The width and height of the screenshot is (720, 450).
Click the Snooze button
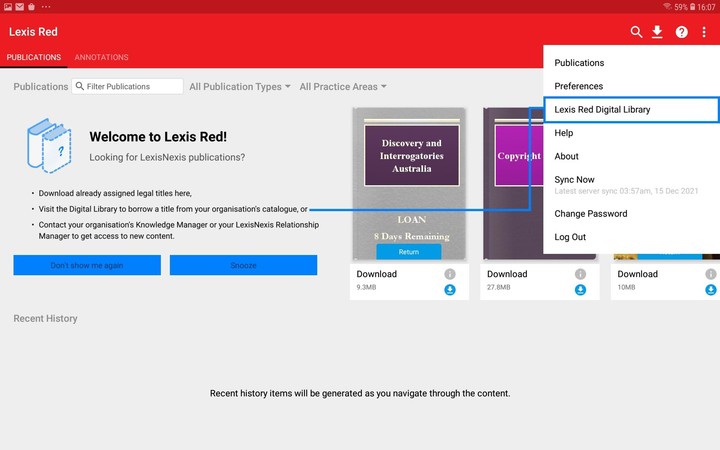[x=243, y=265]
